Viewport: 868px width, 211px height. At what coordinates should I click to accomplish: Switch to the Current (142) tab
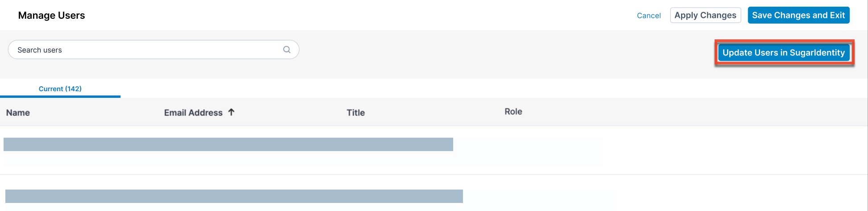60,89
